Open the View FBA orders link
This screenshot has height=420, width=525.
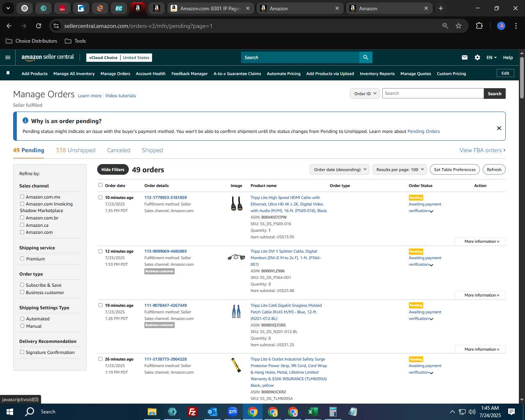click(482, 150)
